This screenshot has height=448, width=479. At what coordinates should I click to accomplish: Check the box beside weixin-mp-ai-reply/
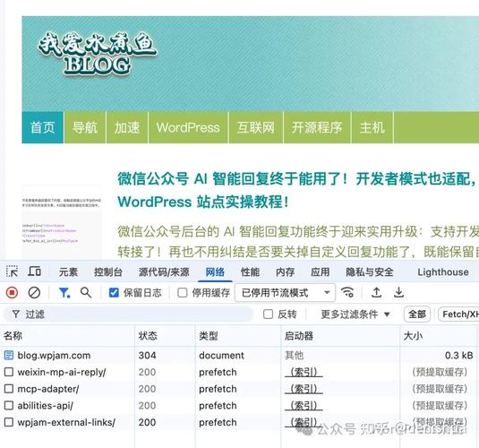tap(9, 372)
